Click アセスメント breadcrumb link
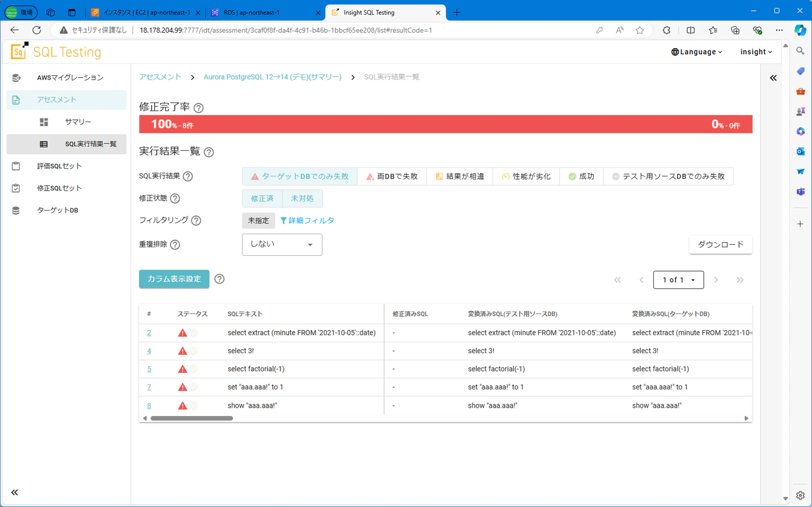The image size is (812, 507). 160,77
